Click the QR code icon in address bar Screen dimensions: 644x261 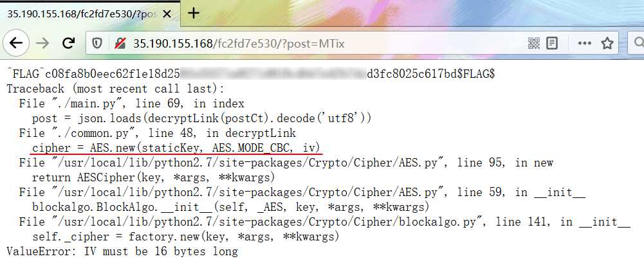tap(534, 43)
